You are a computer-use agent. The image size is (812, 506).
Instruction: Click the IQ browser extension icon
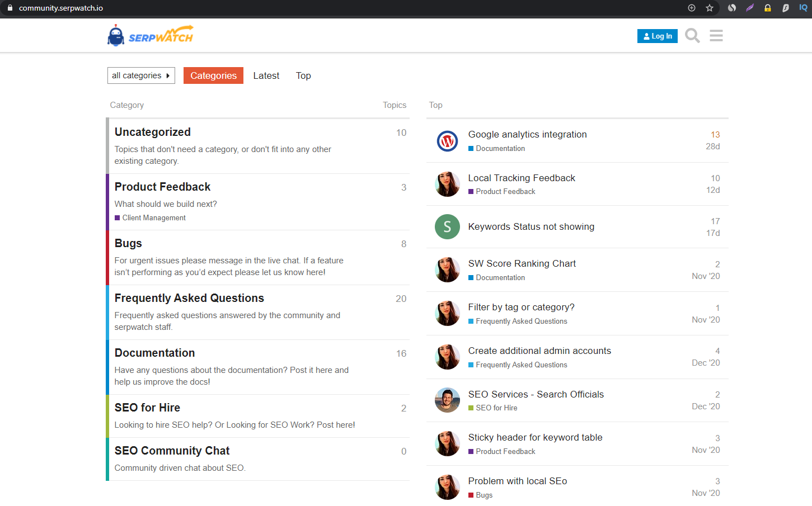(x=803, y=8)
